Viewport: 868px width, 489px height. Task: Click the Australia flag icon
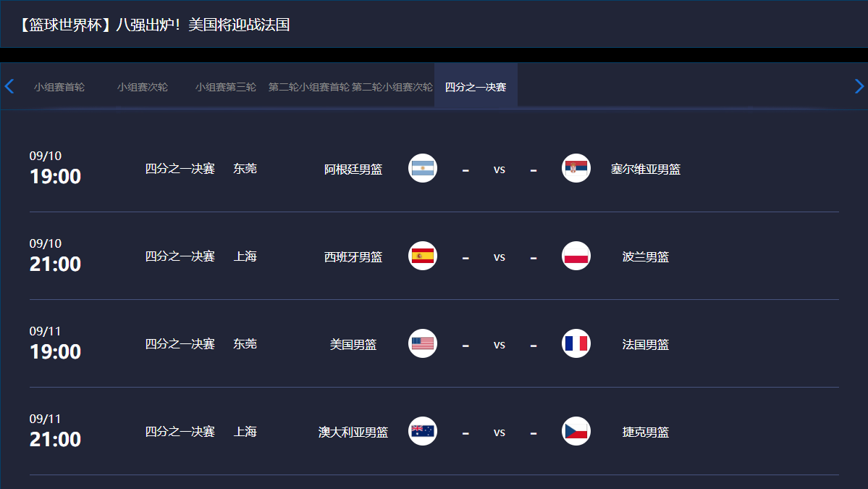pyautogui.click(x=422, y=431)
